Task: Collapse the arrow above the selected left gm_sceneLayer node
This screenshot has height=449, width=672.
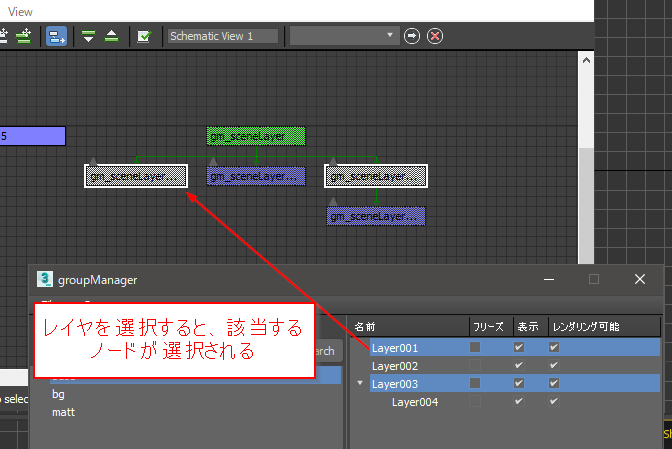Action: click(93, 161)
